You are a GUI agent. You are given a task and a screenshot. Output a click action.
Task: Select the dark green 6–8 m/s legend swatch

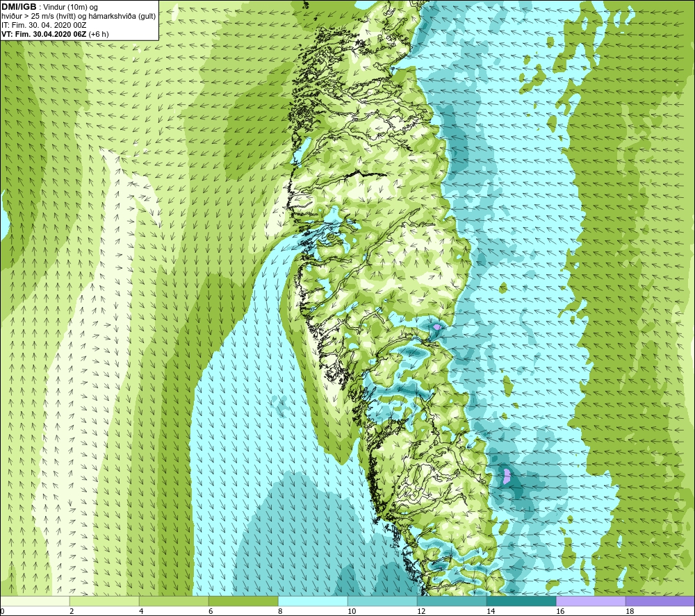pyautogui.click(x=243, y=601)
